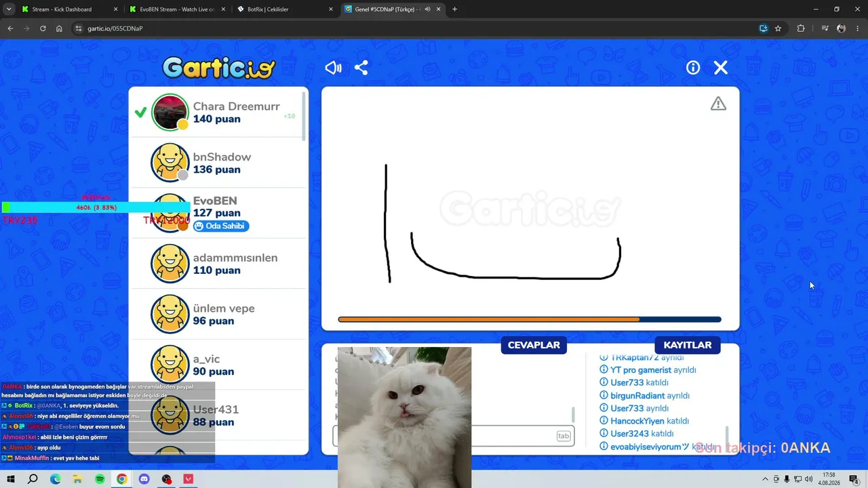Open the room info icon

pos(693,68)
